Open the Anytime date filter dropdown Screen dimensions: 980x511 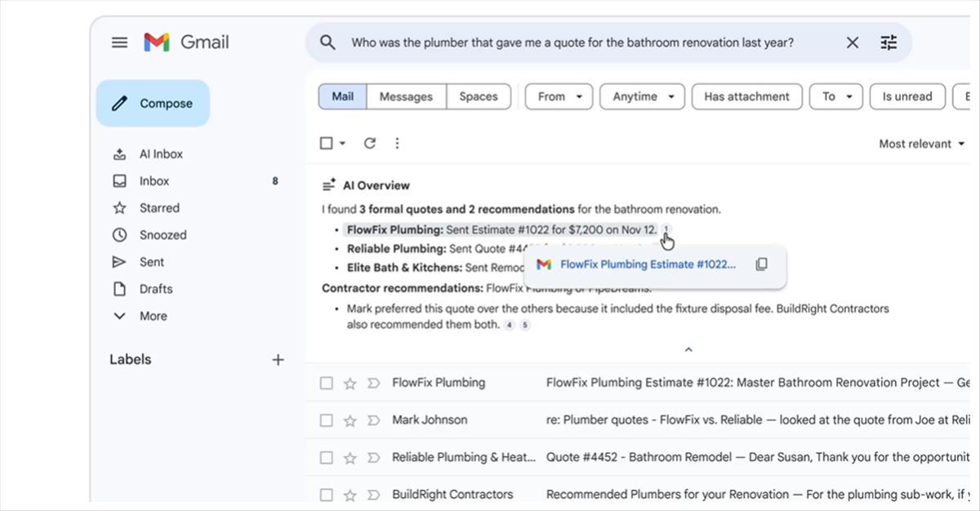coord(642,96)
